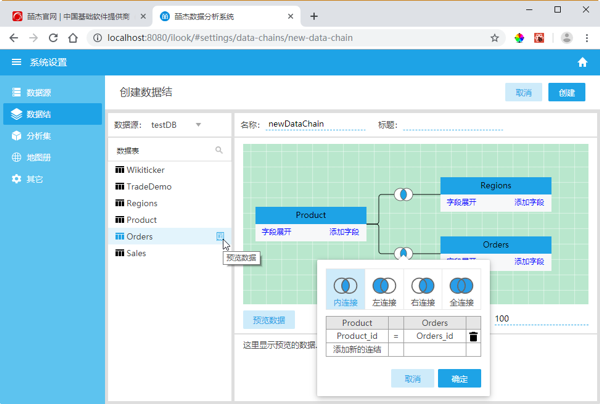Viewport: 600px width, 404px height.
Task: Click the preview data icon beside Orders
Action: pos(220,237)
